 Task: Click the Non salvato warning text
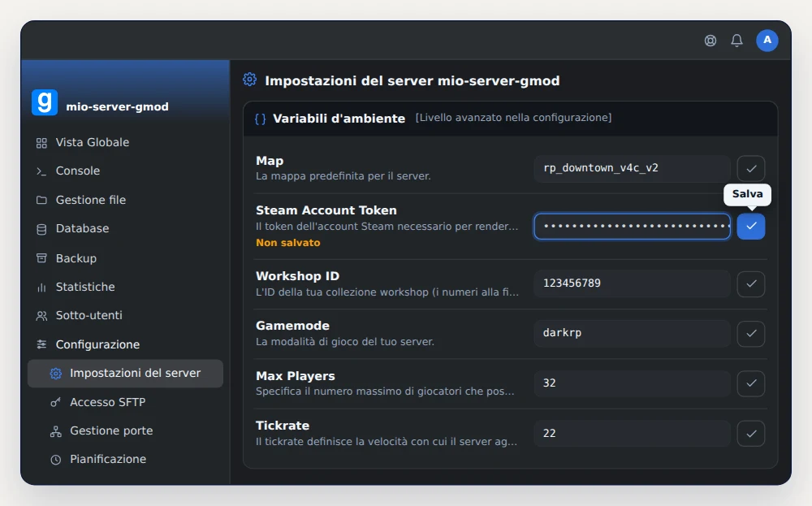tap(288, 243)
